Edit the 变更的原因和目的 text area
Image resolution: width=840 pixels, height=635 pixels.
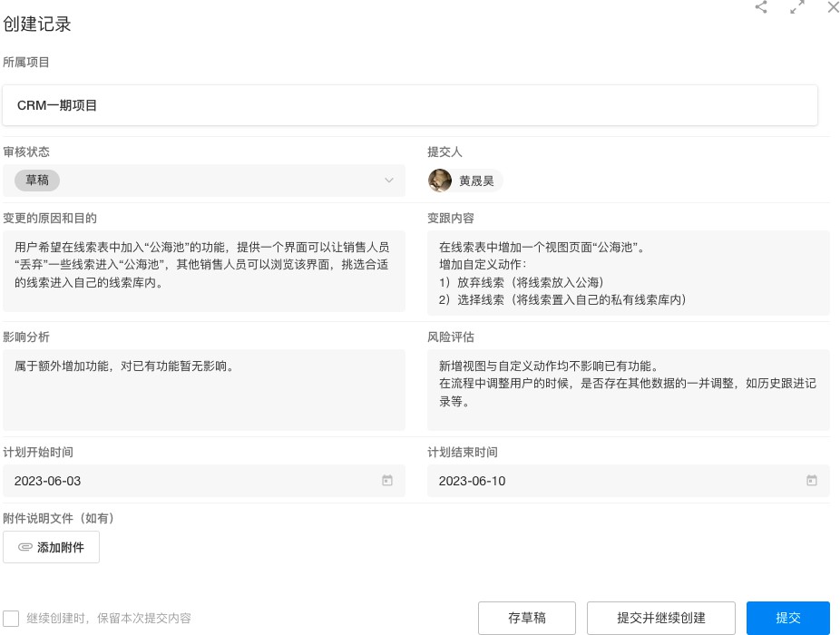point(204,270)
